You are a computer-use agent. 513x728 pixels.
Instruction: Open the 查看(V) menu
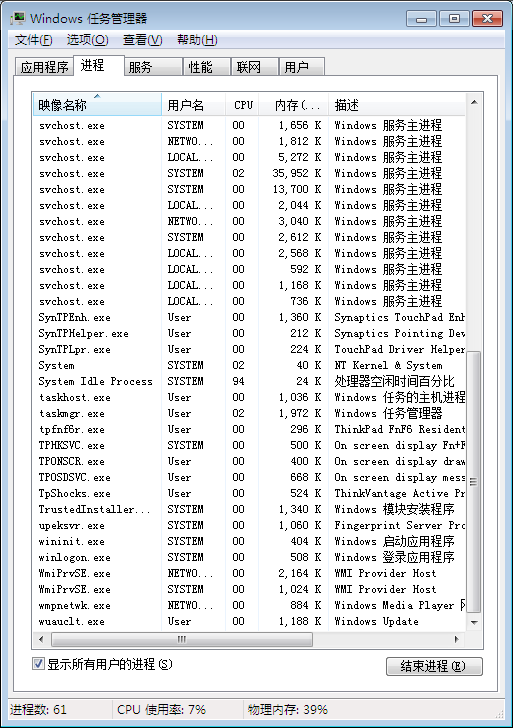tap(143, 40)
